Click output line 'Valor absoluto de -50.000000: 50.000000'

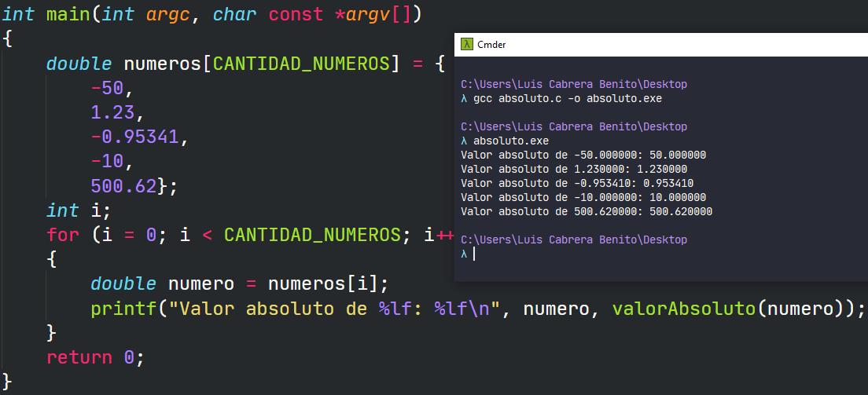pos(583,155)
